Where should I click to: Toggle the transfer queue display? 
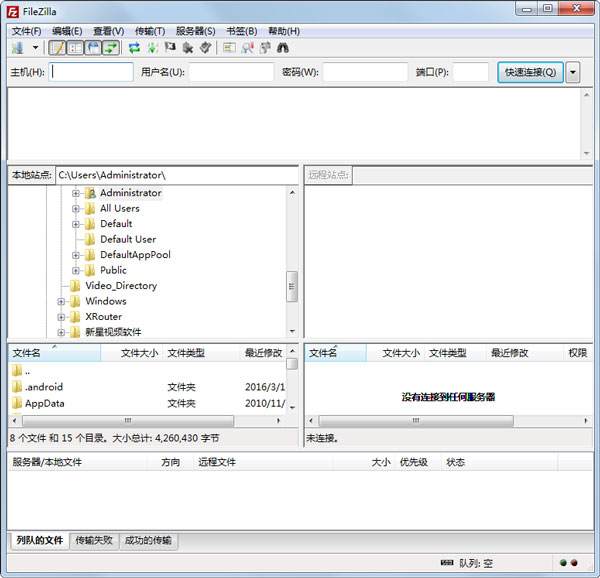click(x=110, y=47)
